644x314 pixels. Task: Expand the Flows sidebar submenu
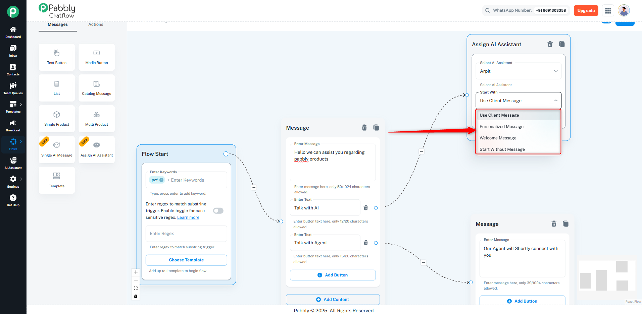(21, 141)
